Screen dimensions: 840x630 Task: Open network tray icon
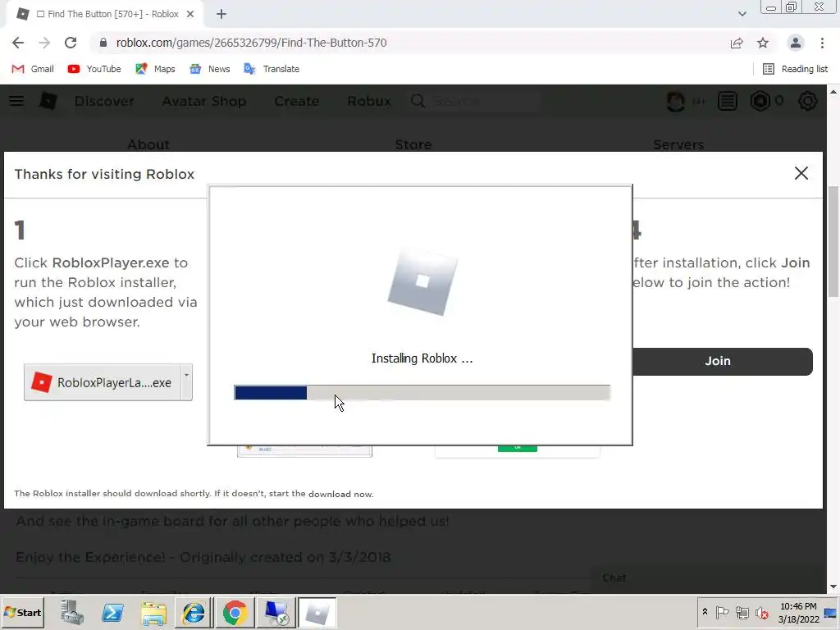coord(742,612)
